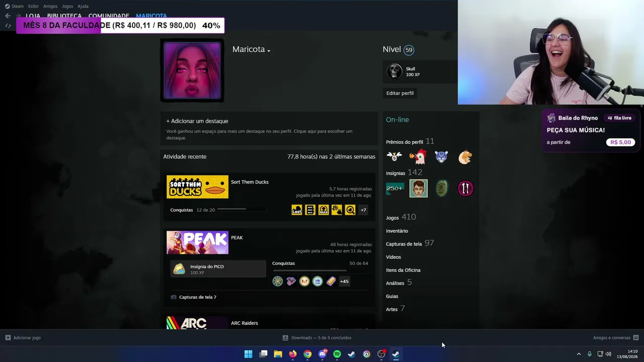Open the Vídeos link
This screenshot has height=362, width=644.
pos(393,257)
